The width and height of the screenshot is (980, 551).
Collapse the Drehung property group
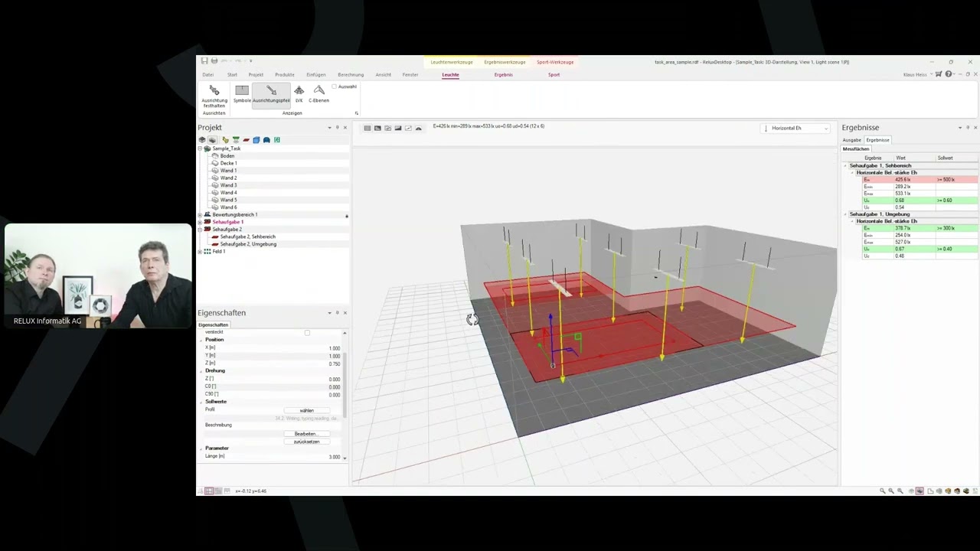click(201, 370)
